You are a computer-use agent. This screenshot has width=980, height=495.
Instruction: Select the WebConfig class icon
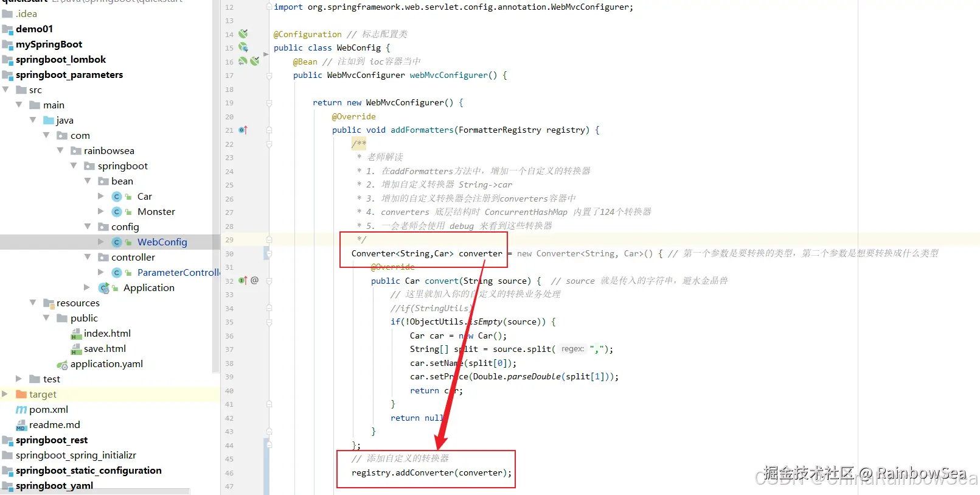(x=117, y=242)
